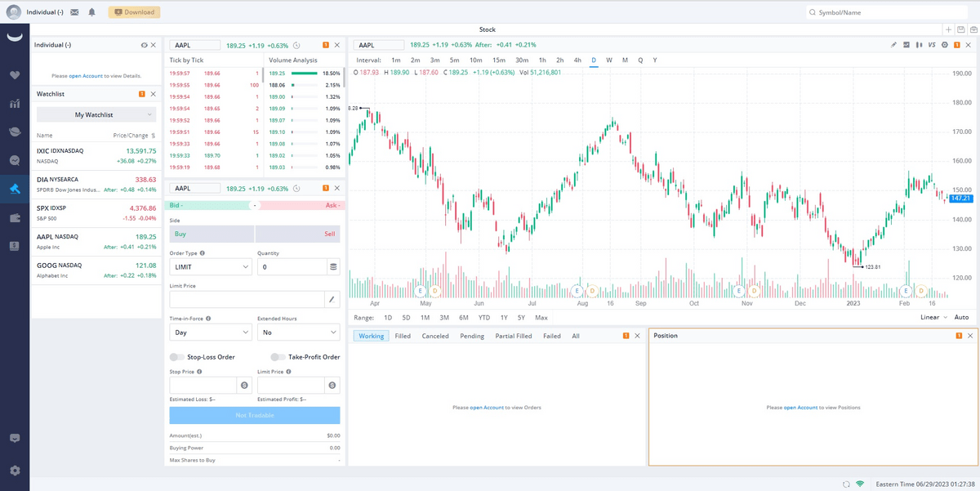
Task: Click the Quantity stack calculator icon
Action: [333, 266]
